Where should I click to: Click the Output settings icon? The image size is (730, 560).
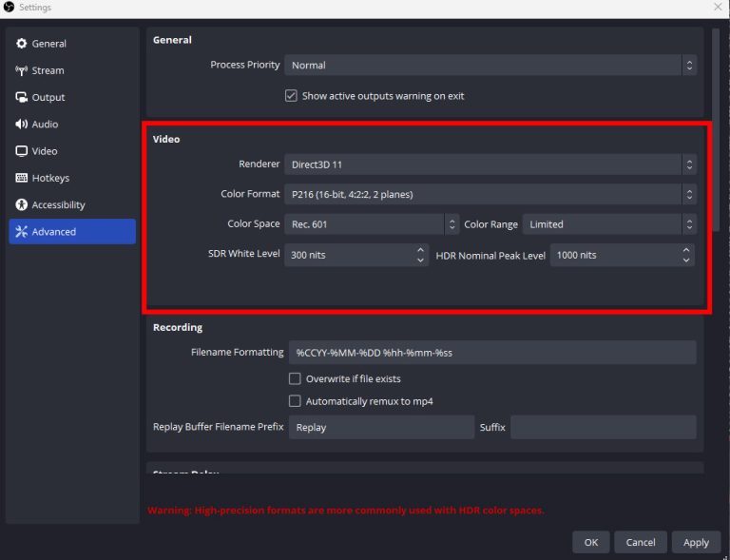coord(22,97)
